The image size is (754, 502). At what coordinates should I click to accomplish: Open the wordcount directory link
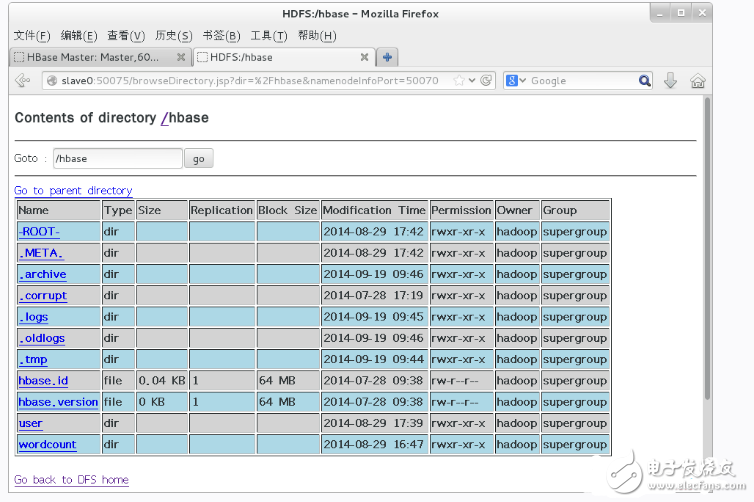(x=47, y=444)
